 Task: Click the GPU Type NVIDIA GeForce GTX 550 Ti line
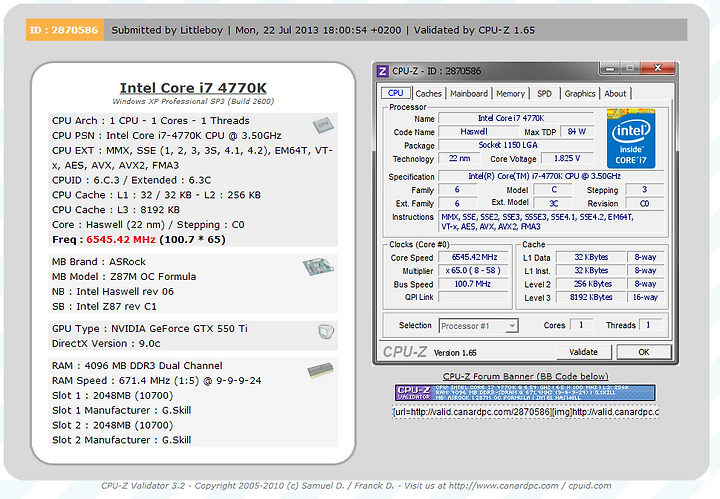[x=150, y=329]
